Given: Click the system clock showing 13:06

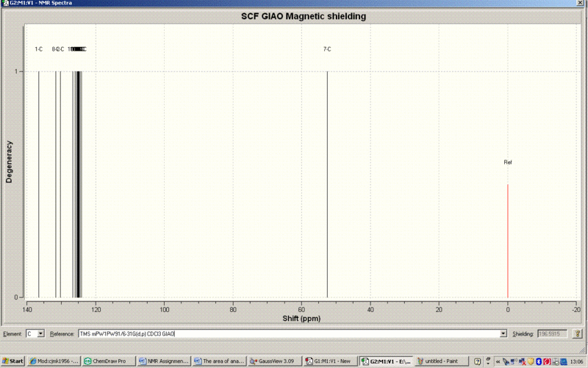Looking at the screenshot, I should 576,361.
